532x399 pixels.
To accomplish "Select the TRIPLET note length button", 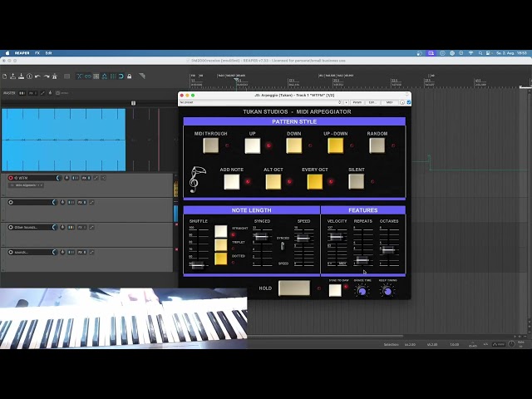I will (221, 245).
